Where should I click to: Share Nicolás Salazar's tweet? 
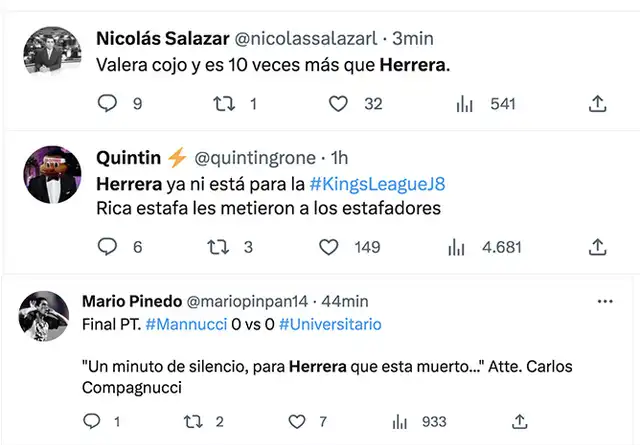pos(598,103)
